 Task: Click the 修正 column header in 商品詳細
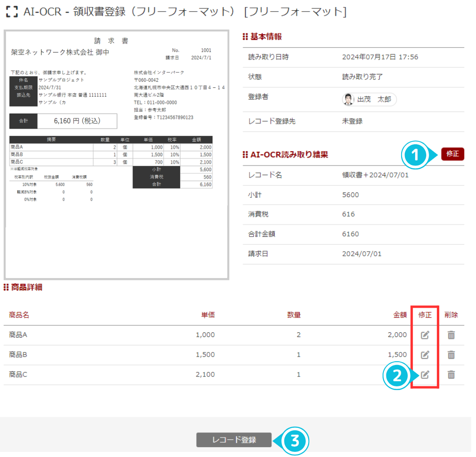coord(424,315)
